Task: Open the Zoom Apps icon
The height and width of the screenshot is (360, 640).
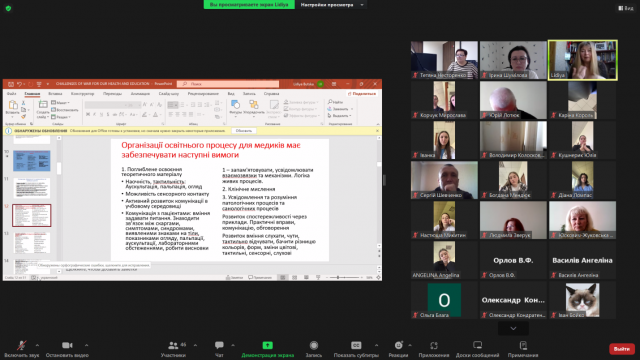Action: [x=433, y=345]
